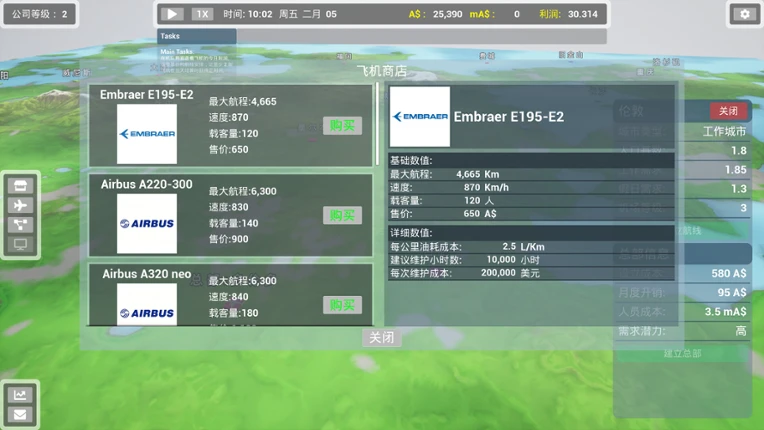Select Airbus logo in A220-300 card

point(147,224)
